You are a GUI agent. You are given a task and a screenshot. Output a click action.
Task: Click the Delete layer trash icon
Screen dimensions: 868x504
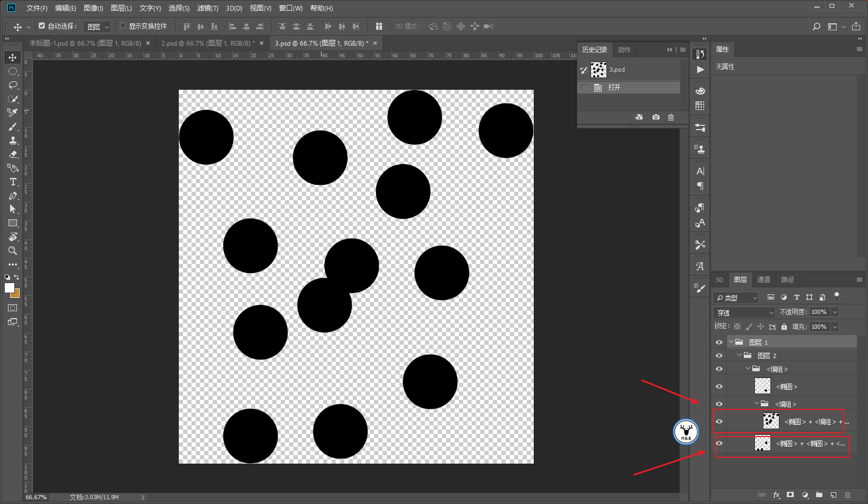(x=847, y=495)
